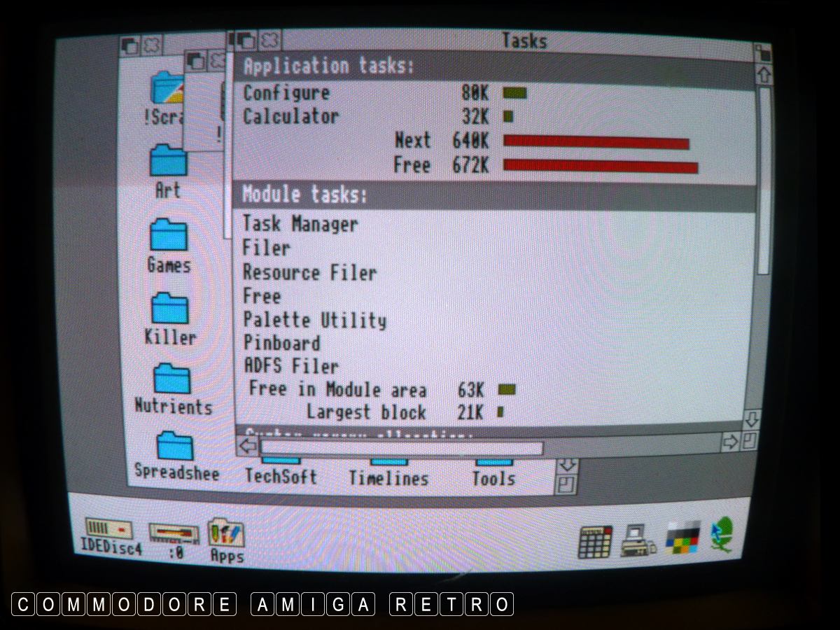The image size is (840, 630).
Task: Select the Configure entry in Application tasks
Action: coord(286,93)
